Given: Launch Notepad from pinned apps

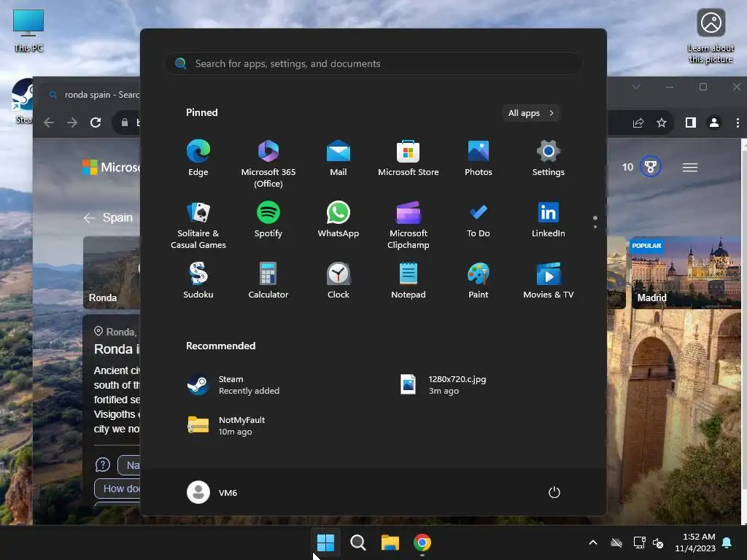Looking at the screenshot, I should click(409, 281).
